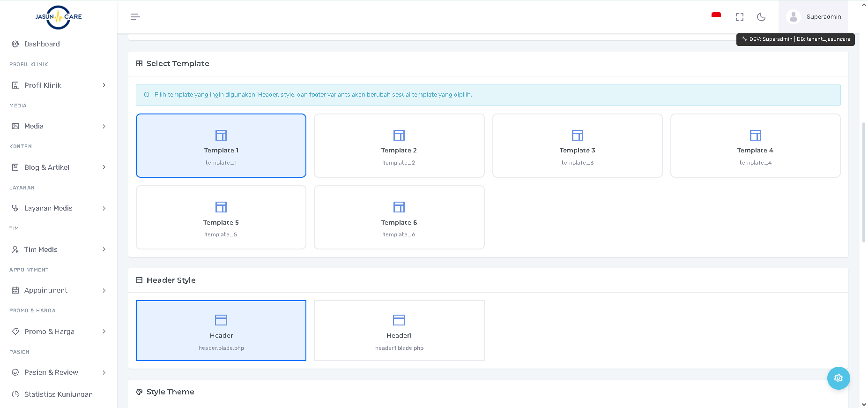Select the Template 2 card
Screen dimensions: 868x408
point(399,145)
